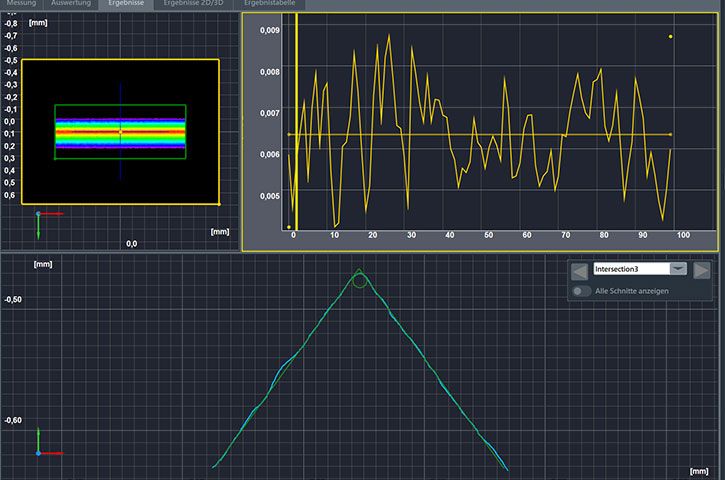Click the previous intersection arrow button

pos(579,270)
